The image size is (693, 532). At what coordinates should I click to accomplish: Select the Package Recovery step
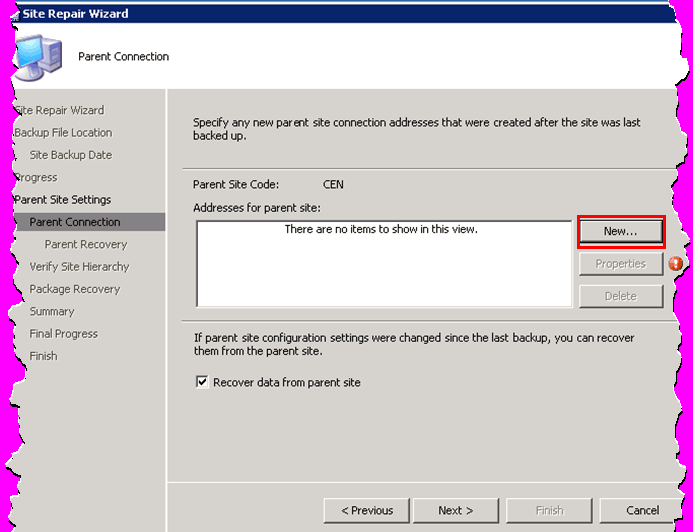coord(75,289)
